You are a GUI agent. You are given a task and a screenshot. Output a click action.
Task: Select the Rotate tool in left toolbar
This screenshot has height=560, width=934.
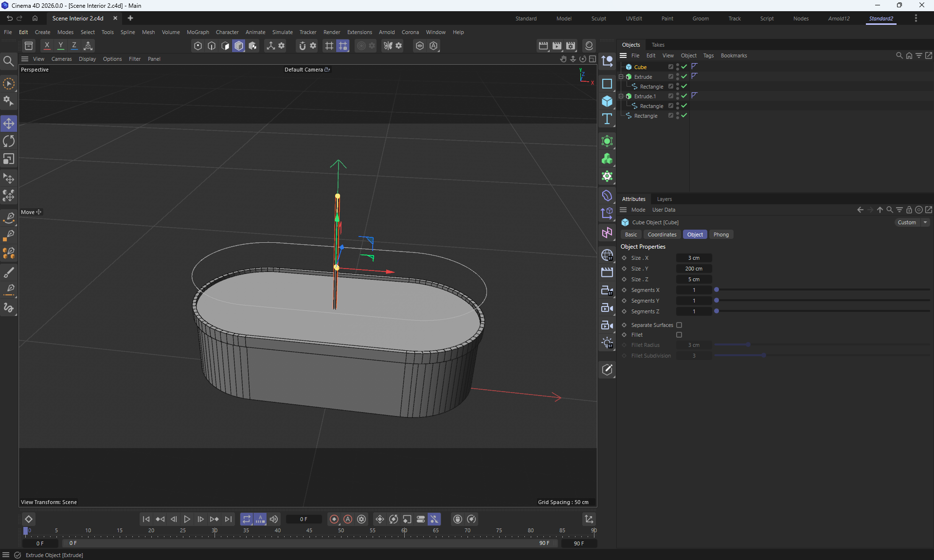pos(9,142)
